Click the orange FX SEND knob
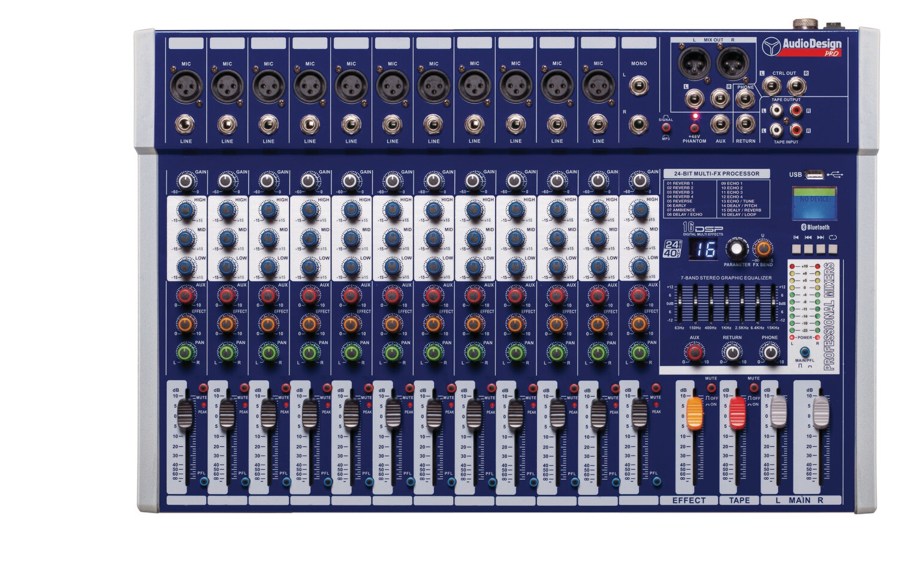 click(x=763, y=248)
